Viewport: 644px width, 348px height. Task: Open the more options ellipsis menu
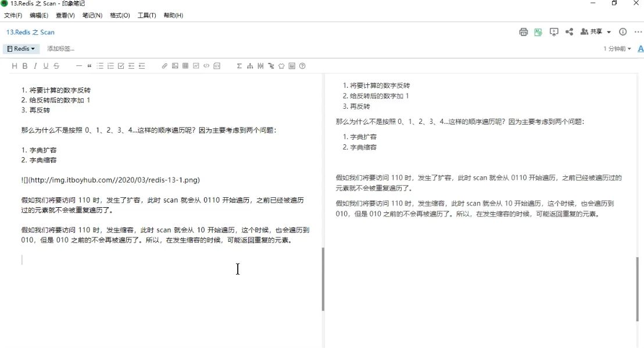638,31
